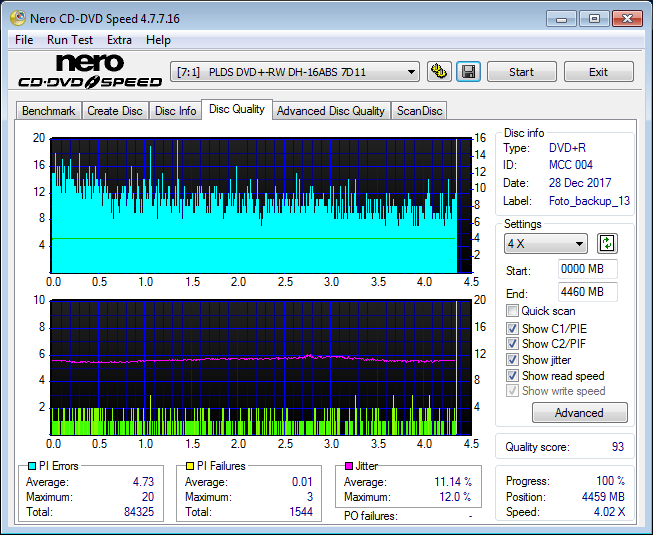
Task: Click the speed value 4.02 X
Action: coord(609,512)
